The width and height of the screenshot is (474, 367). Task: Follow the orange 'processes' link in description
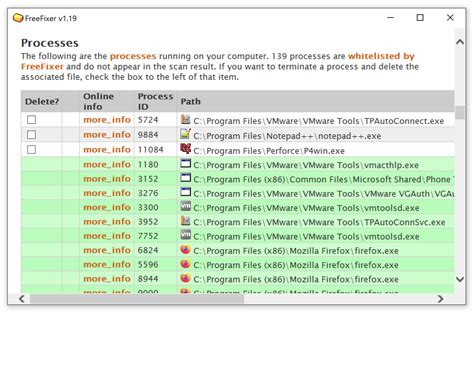[133, 56]
